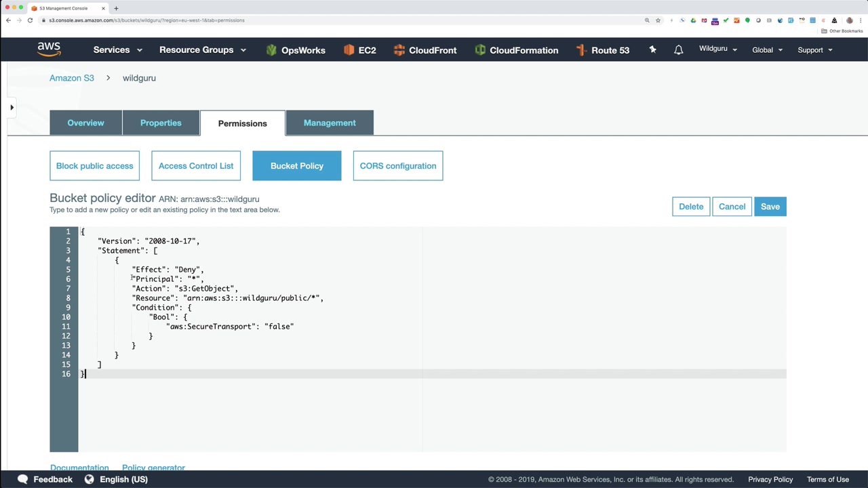Open the CORS configuration section
This screenshot has width=868, height=488.
click(x=398, y=166)
